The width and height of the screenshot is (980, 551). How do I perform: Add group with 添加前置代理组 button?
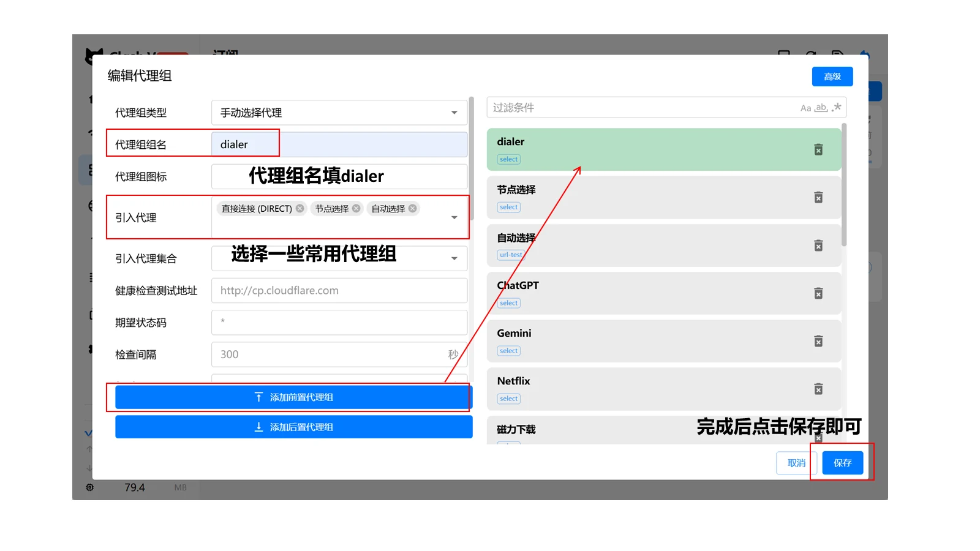pos(294,397)
